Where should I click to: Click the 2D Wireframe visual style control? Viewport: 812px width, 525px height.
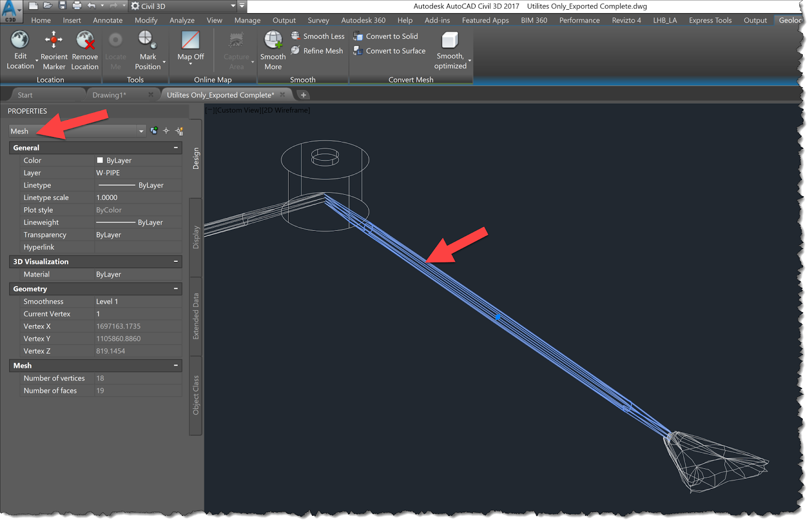pyautogui.click(x=285, y=110)
